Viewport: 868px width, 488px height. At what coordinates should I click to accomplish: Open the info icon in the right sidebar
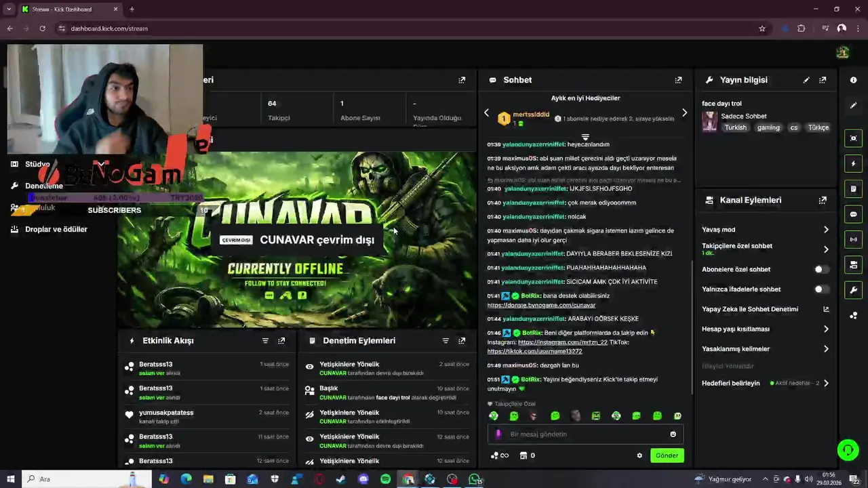point(853,80)
